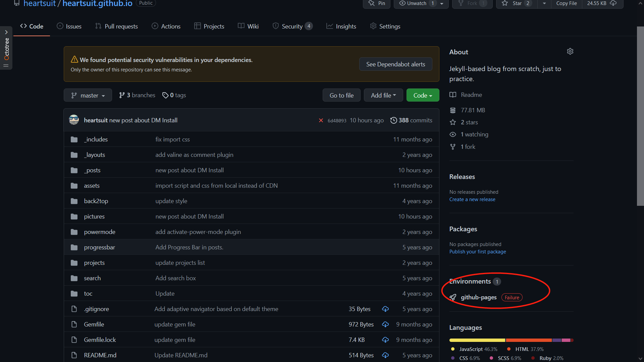
Task: Open the Pull requests tab
Action: 116,26
